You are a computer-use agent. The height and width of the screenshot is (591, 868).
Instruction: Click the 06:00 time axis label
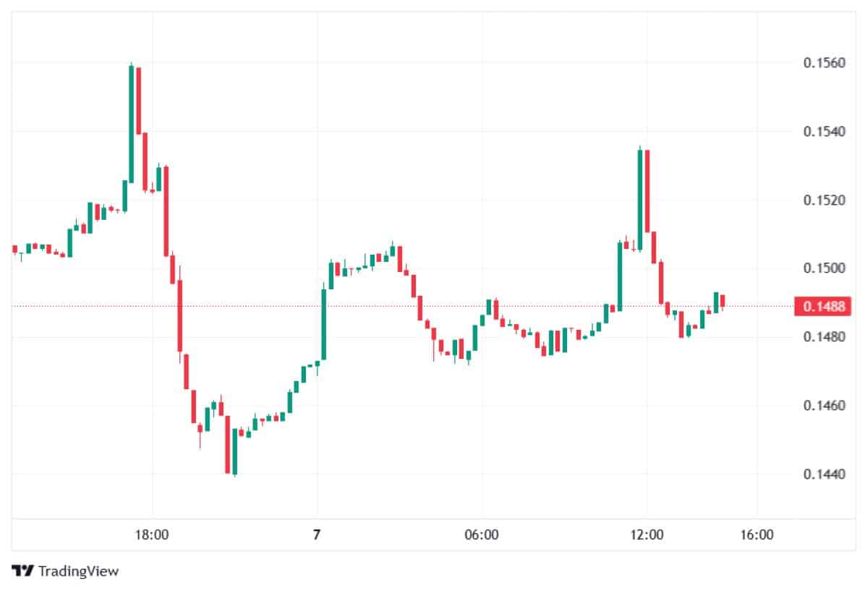click(x=482, y=535)
